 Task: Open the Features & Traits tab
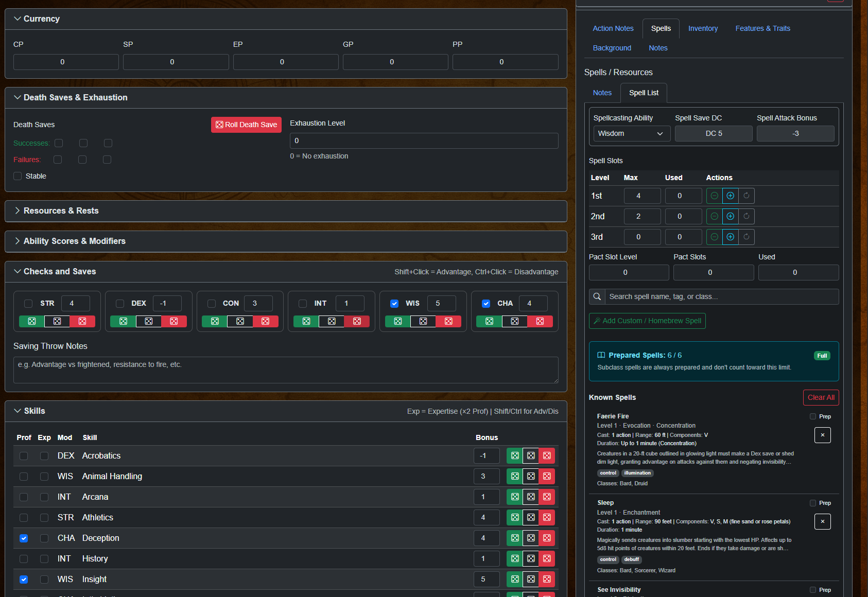point(762,28)
